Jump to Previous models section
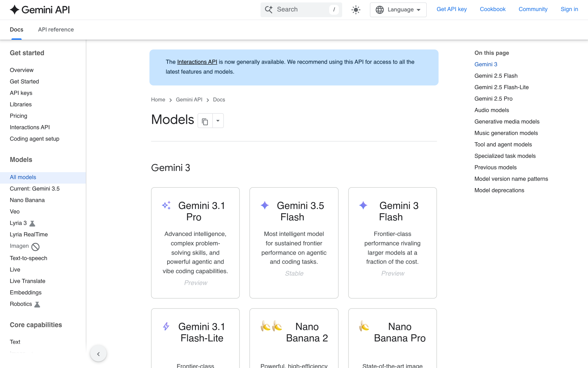The width and height of the screenshot is (588, 368). 495,167
